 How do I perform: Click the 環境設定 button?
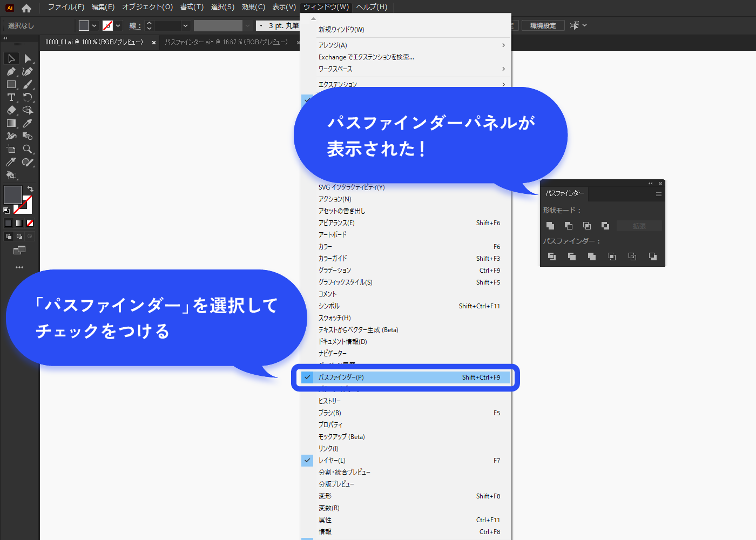tap(543, 25)
